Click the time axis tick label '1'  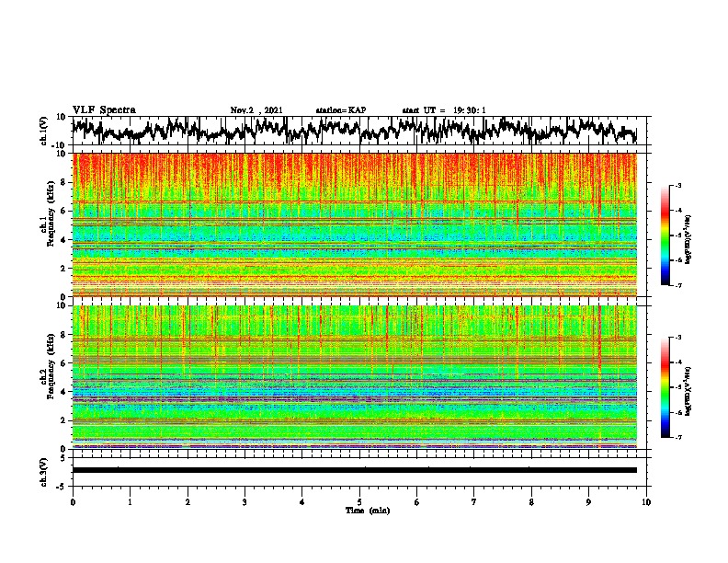pos(130,502)
